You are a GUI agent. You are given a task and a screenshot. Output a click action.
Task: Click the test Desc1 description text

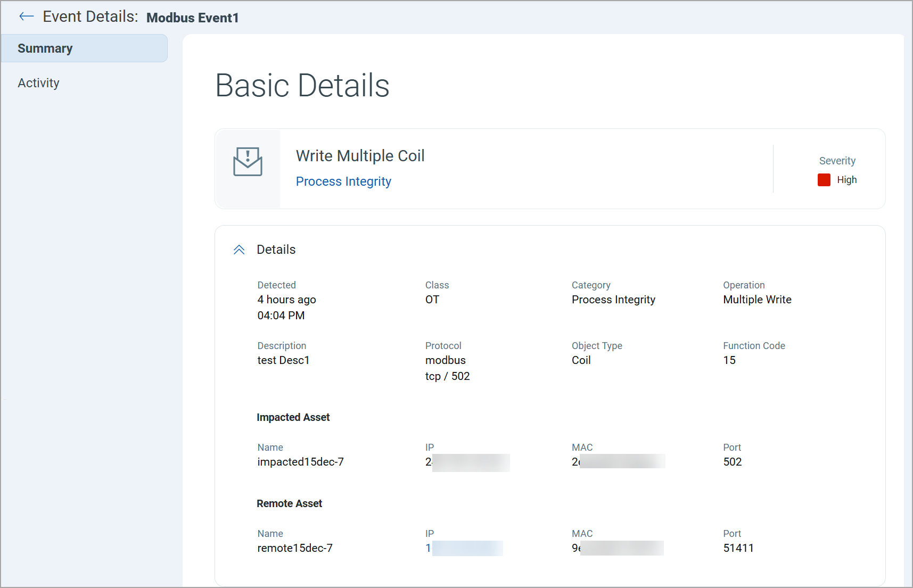(x=283, y=360)
